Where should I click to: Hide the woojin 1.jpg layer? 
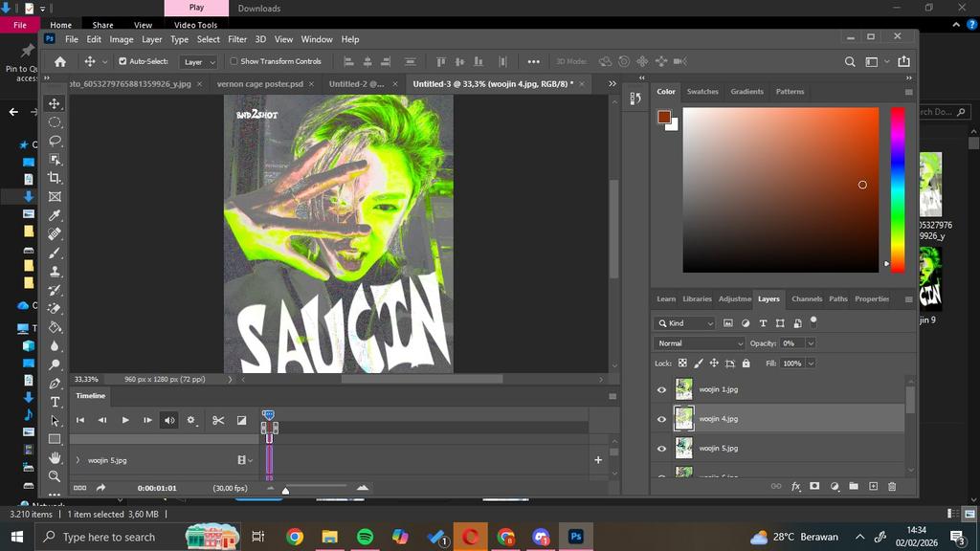(x=661, y=390)
